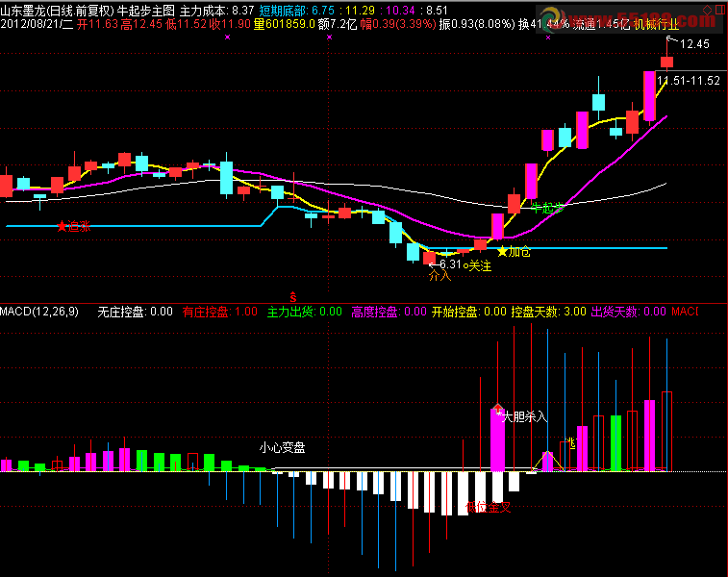Viewport: 728px width, 577px height.
Task: Click the change 幅0.39(3.39%)
Action: pyautogui.click(x=398, y=24)
